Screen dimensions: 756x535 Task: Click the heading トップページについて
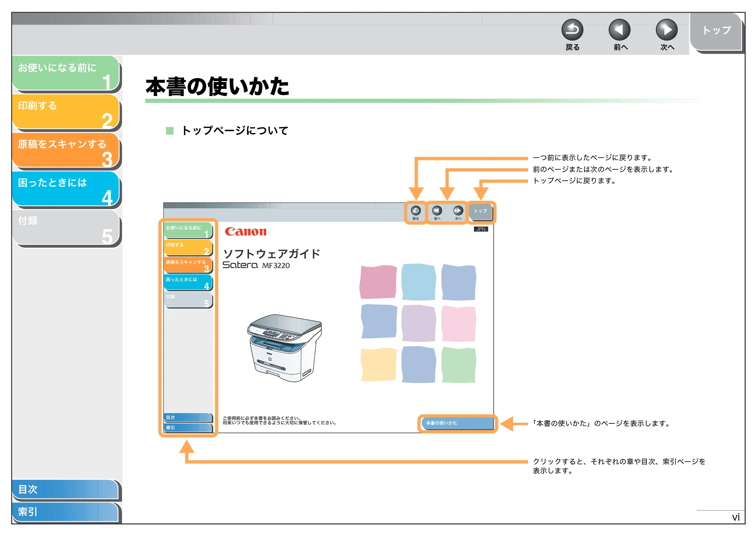pos(235,130)
